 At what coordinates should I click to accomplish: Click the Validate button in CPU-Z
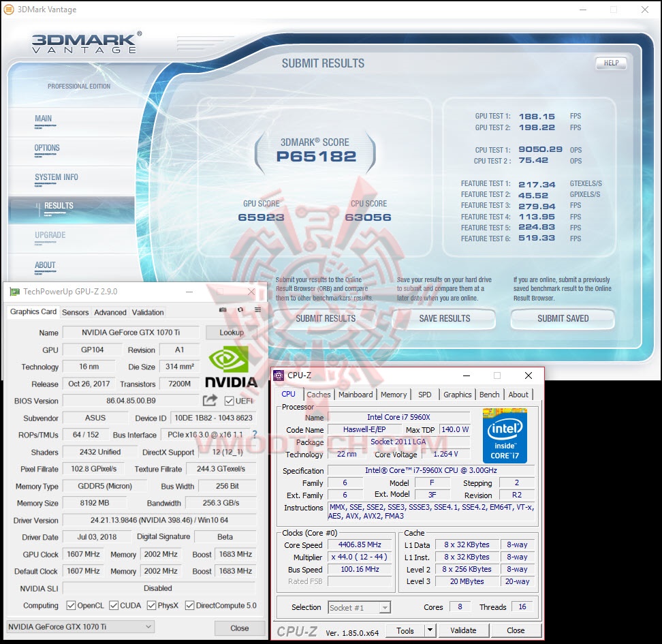[463, 630]
